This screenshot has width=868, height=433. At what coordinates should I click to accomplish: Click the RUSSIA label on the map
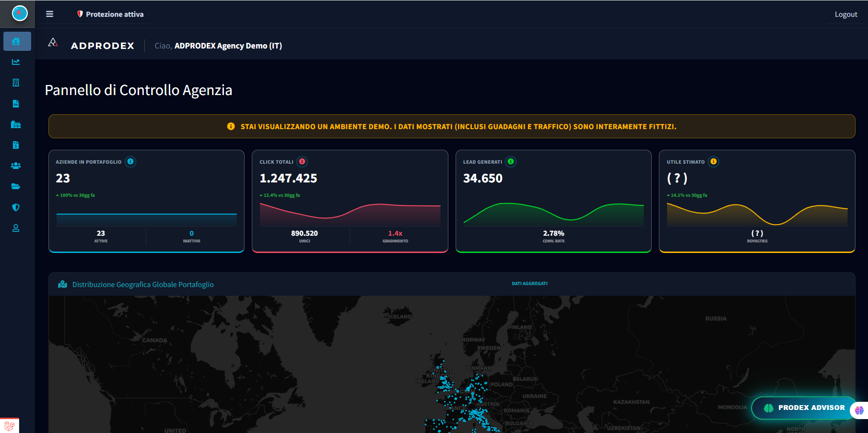tap(716, 319)
